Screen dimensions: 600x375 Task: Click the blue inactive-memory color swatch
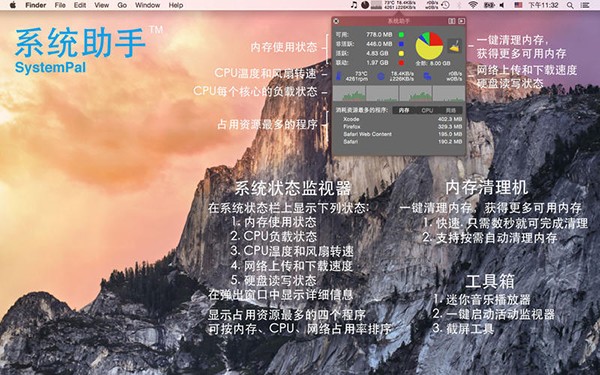(401, 44)
